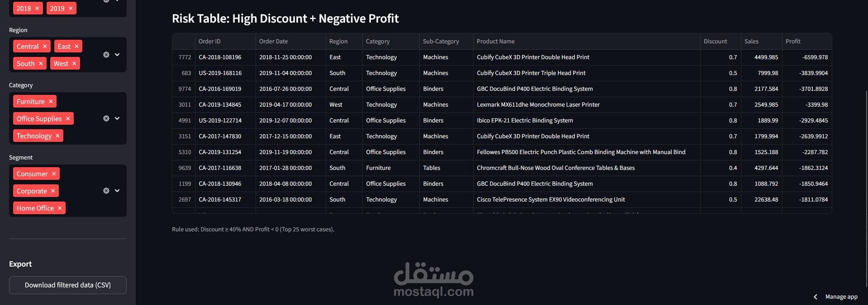This screenshot has height=305, width=868.
Task: Sort table by Sales column header
Action: (x=761, y=41)
